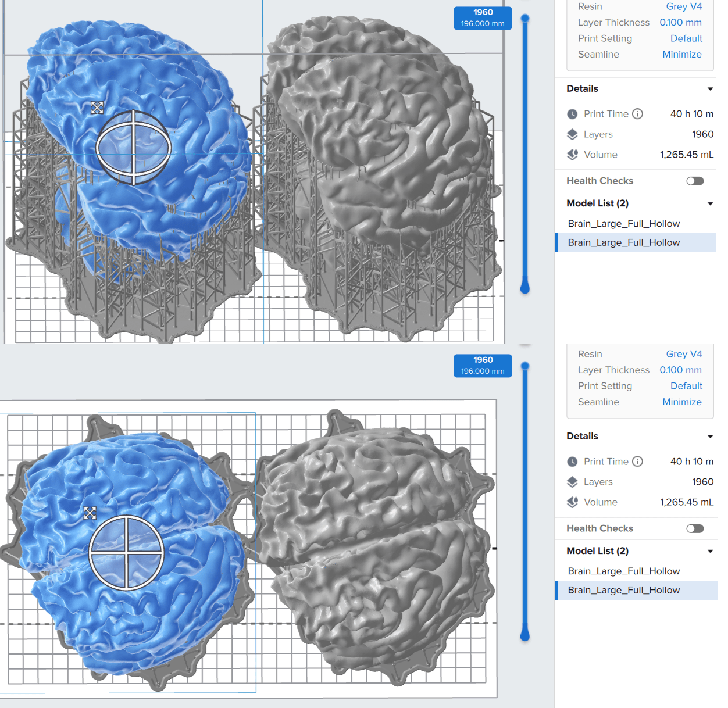The image size is (728, 708).
Task: Collapse Model List (2) arrow in upper panel
Action: pos(710,203)
